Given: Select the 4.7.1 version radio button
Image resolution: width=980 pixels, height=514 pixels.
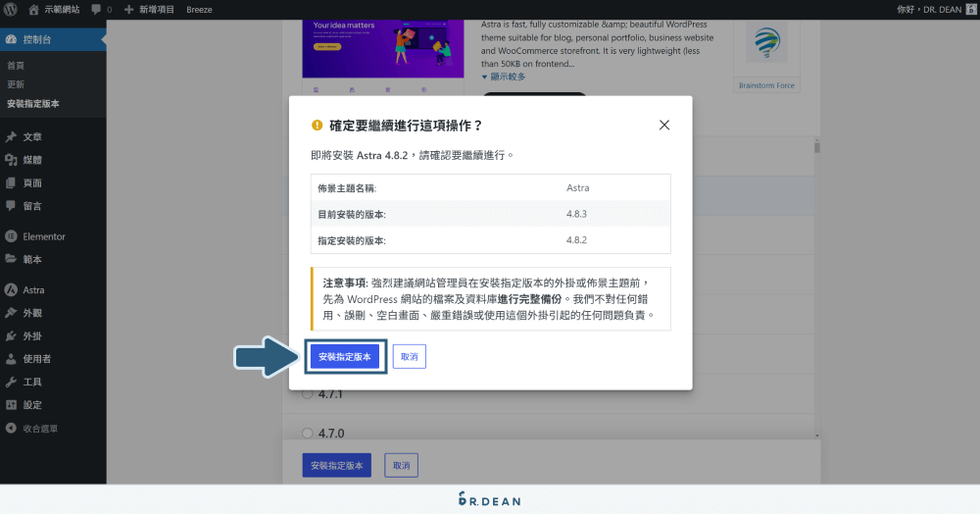Looking at the screenshot, I should click(308, 394).
